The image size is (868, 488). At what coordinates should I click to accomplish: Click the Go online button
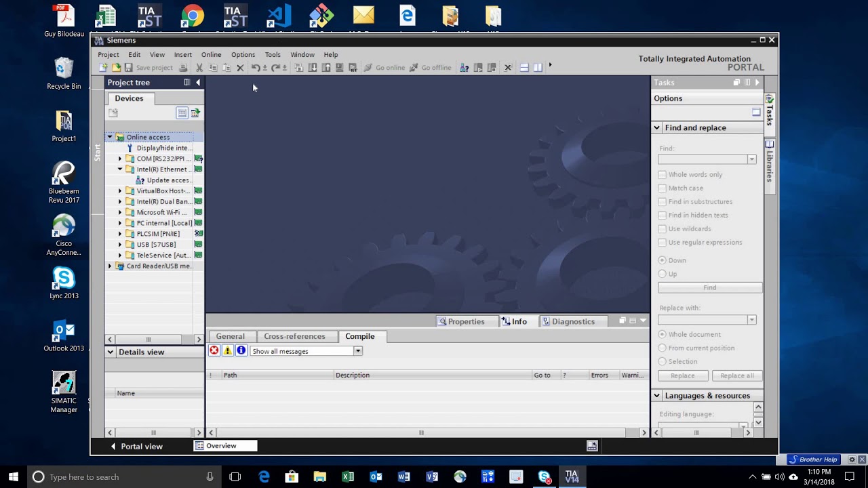point(384,68)
